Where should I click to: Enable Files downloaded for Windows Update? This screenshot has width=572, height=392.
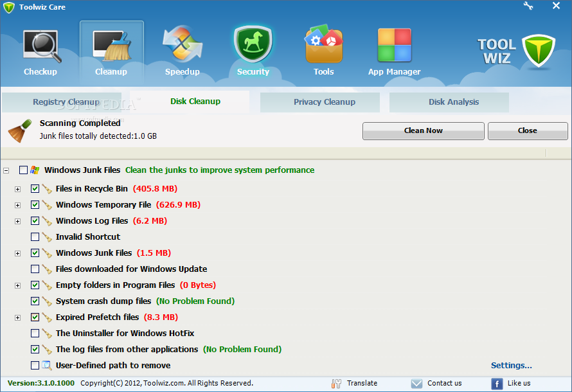(35, 269)
